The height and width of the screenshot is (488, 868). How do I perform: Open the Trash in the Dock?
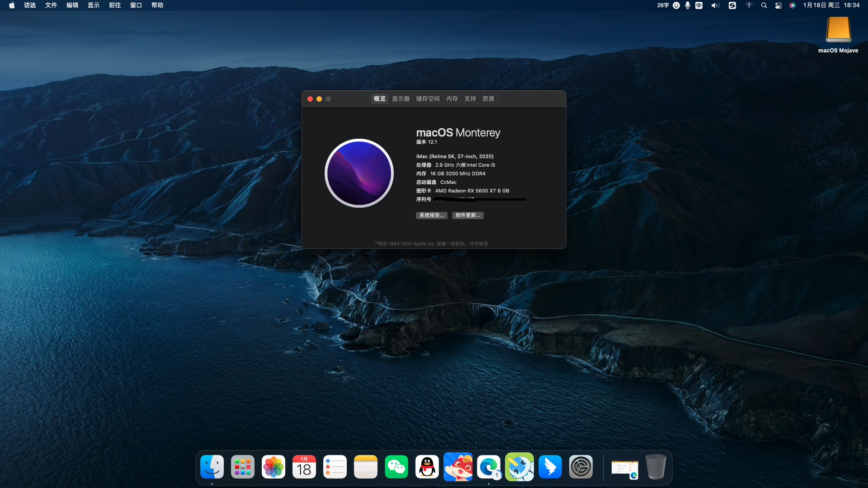pos(656,467)
